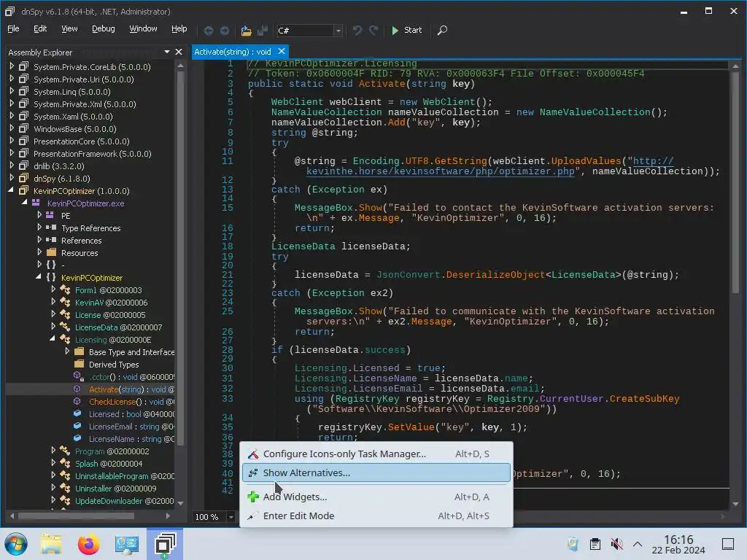
Task: Click the Assembly Explorer horizontal scrollbar thumb
Action: pyautogui.click(x=76, y=516)
